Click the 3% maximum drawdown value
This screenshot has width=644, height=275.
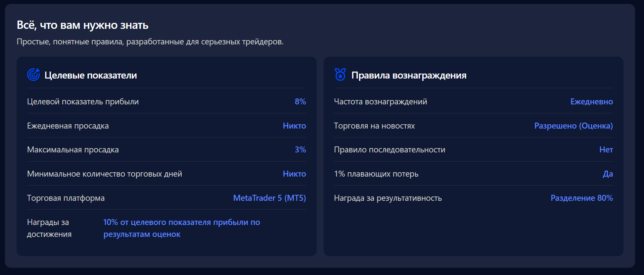[300, 149]
